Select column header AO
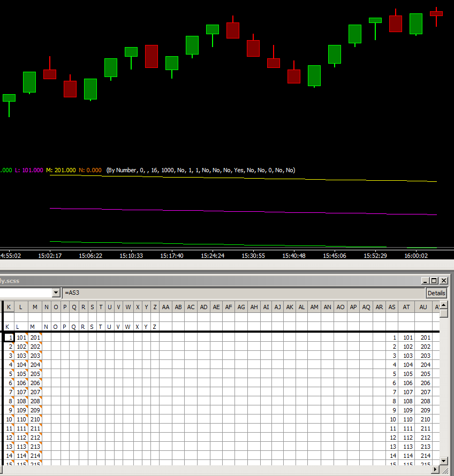This screenshot has width=454, height=476. [340, 307]
